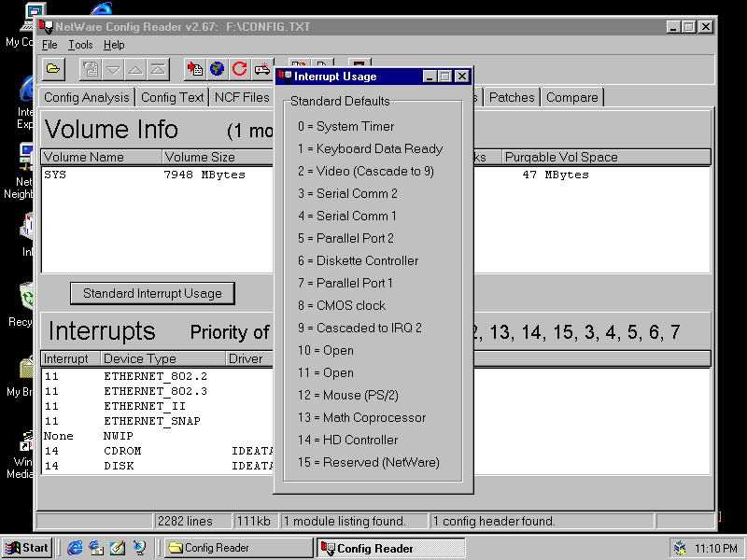This screenshot has width=747, height=560.
Task: Select the ETHERNET_II interrupt row
Action: [x=158, y=406]
